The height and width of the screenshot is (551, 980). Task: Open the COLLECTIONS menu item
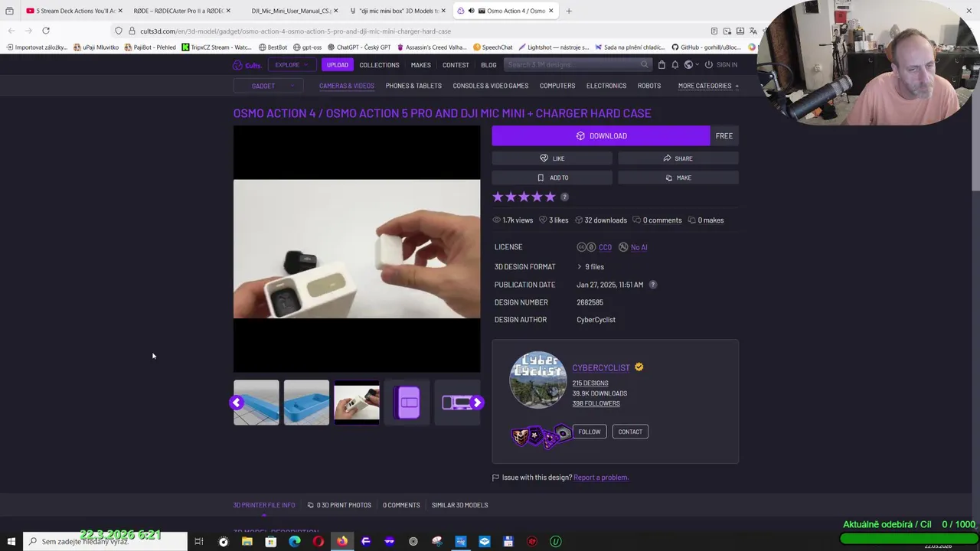pos(379,65)
